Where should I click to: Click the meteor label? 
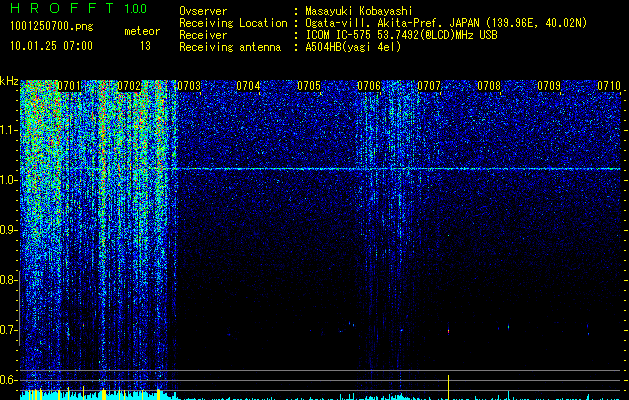pyautogui.click(x=142, y=31)
